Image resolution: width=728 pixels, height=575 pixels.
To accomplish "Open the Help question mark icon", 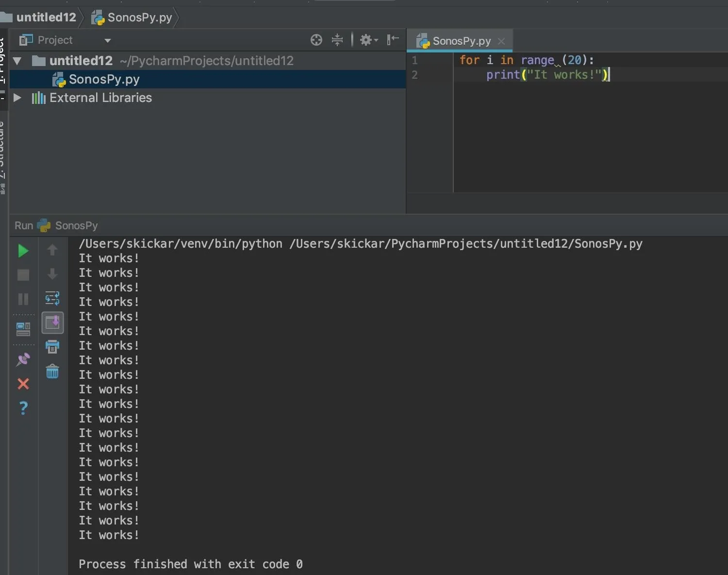I will (23, 408).
